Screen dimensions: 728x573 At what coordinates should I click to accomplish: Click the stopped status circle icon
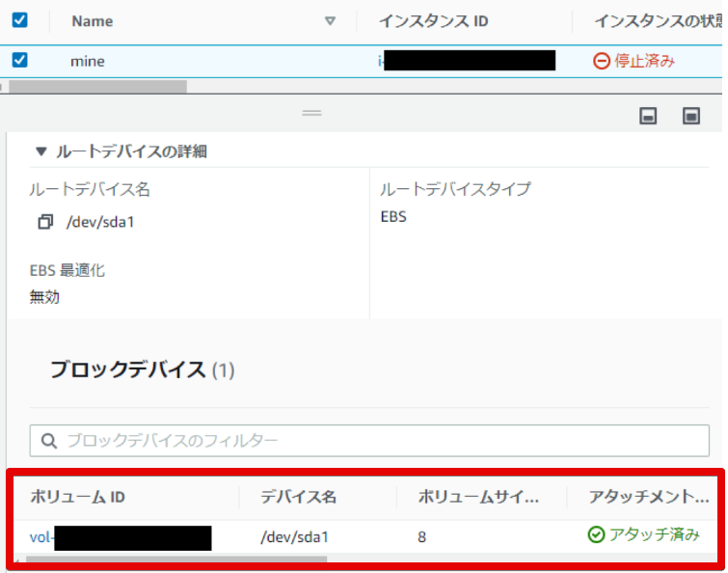[602, 61]
